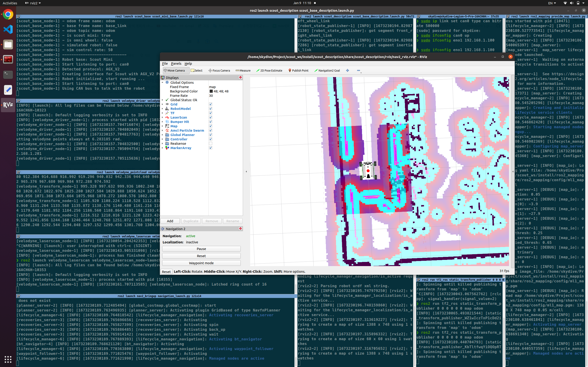Activate the Select tool in RViz toolbar
Viewport: 588px width, 367px height.
coord(197,70)
